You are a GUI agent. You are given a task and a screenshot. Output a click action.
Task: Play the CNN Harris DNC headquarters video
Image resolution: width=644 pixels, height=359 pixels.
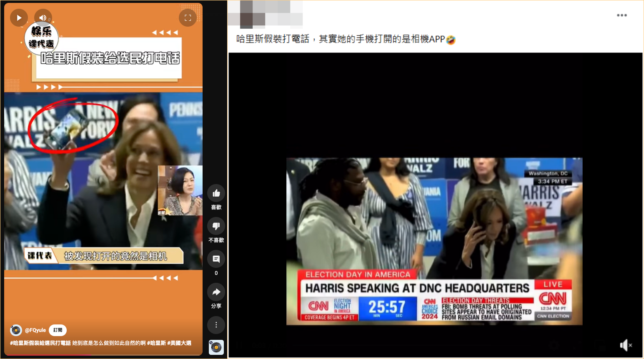coord(434,241)
